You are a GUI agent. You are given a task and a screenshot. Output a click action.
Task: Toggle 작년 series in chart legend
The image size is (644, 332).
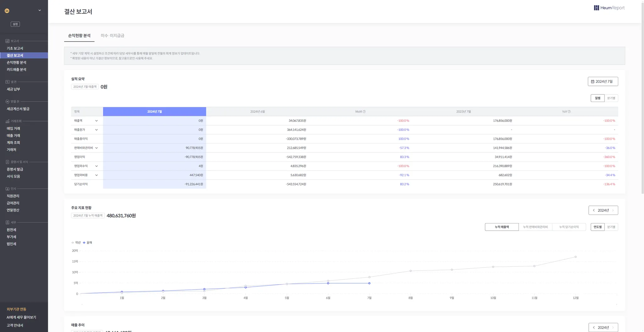coord(76,243)
